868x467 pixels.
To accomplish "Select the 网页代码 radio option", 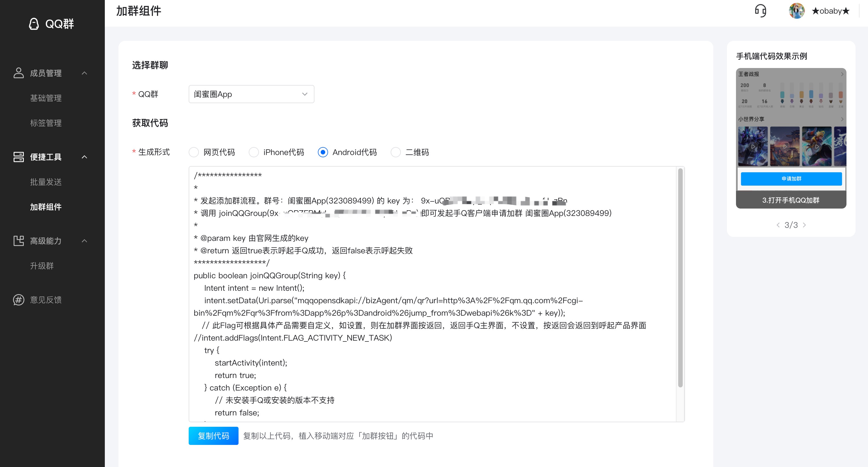I will coord(194,152).
